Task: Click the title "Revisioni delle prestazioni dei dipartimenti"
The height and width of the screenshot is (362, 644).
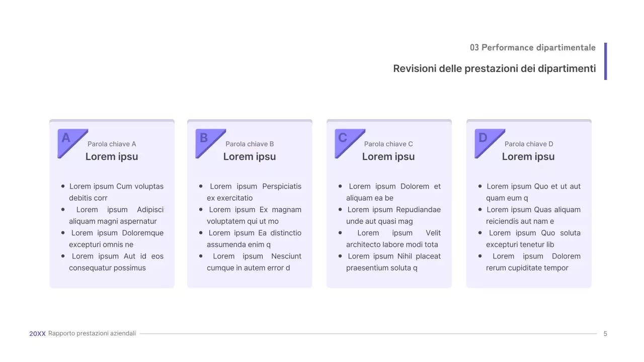Action: (495, 68)
